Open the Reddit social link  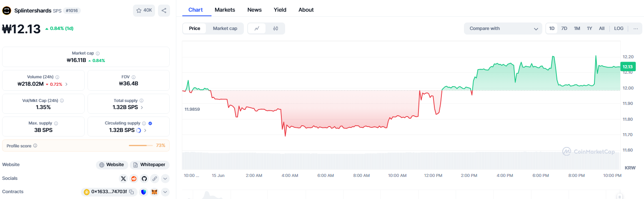pyautogui.click(x=134, y=179)
